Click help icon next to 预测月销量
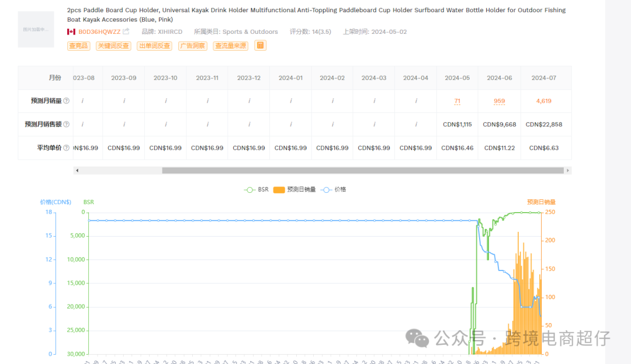Viewport: 631px width, 364px height. coord(67,100)
